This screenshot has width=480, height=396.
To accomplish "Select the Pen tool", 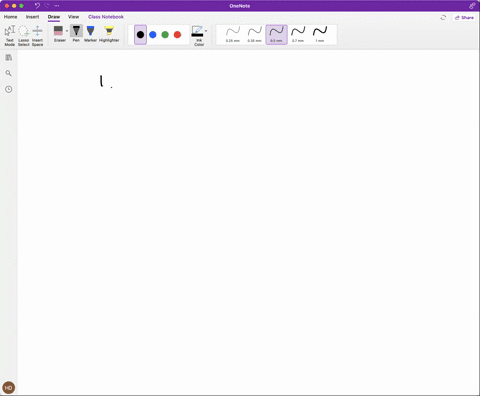I will point(76,34).
